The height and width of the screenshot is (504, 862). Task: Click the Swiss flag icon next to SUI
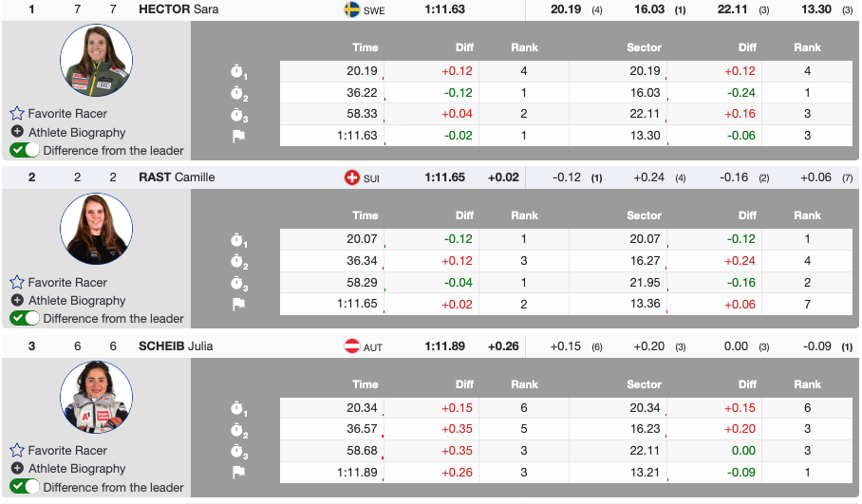pyautogui.click(x=351, y=177)
